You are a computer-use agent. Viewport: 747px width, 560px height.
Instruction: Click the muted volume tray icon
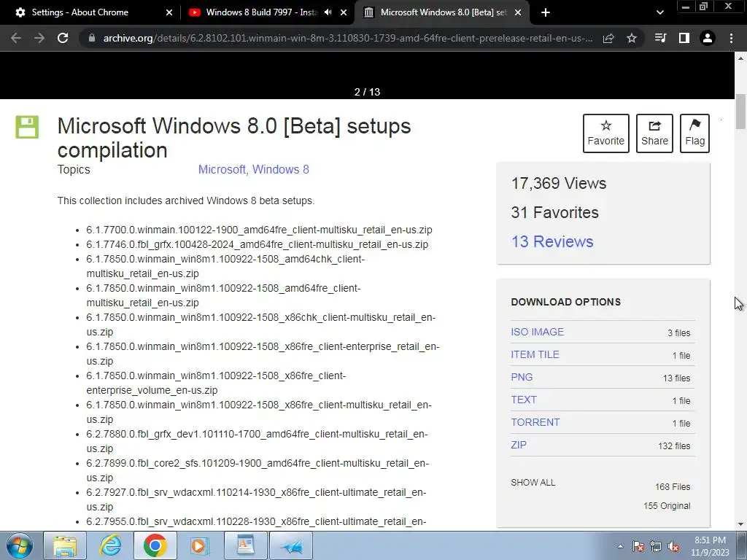click(x=673, y=546)
